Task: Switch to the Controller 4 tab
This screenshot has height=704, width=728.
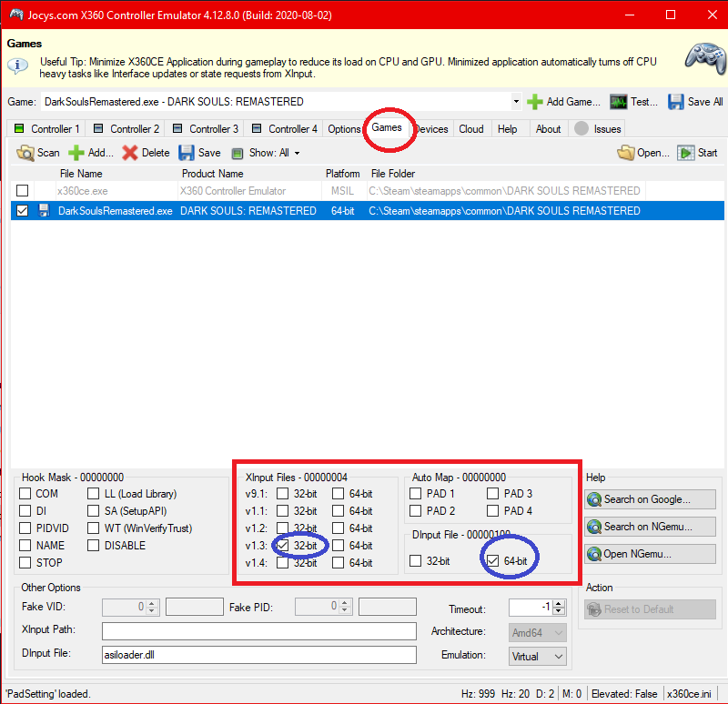Action: point(284,129)
